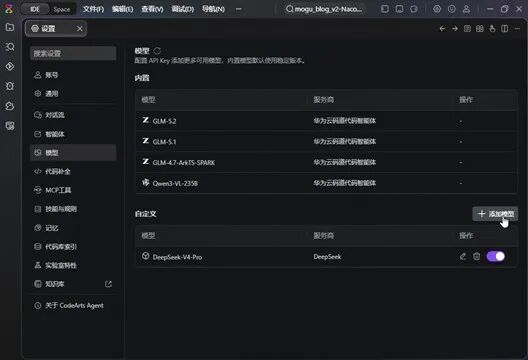Click the DeepSeek-V4-Pro model name
Screen dimensions: 528x360
[177, 257]
